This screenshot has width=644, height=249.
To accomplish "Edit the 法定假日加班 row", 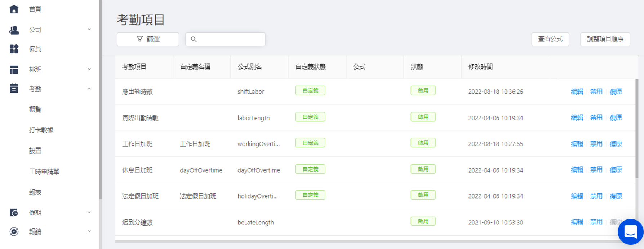I will pos(577,196).
